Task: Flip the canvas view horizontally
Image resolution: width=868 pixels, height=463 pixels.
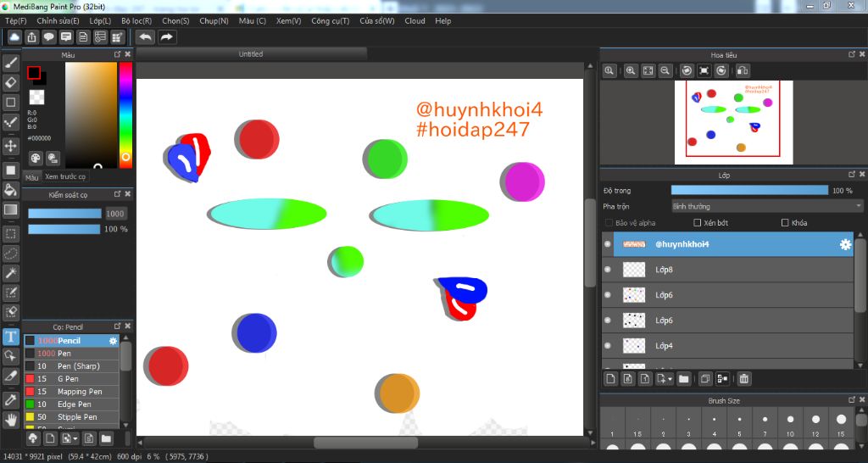Action: 743,71
